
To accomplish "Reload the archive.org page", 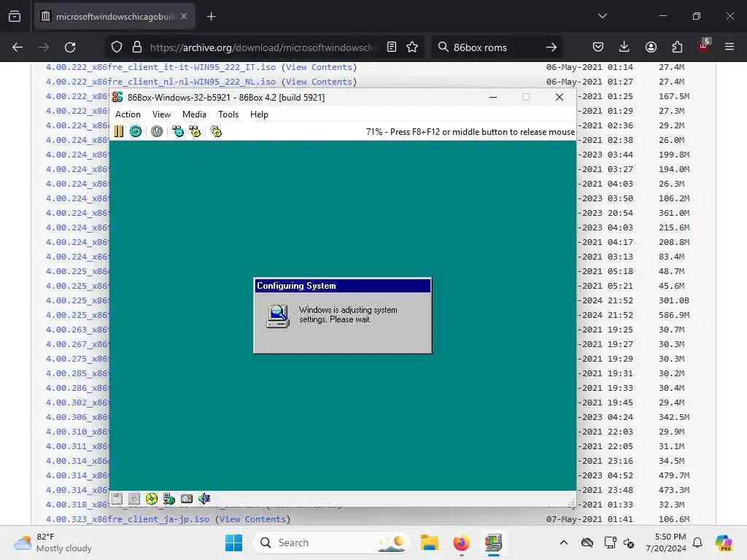I will point(70,47).
